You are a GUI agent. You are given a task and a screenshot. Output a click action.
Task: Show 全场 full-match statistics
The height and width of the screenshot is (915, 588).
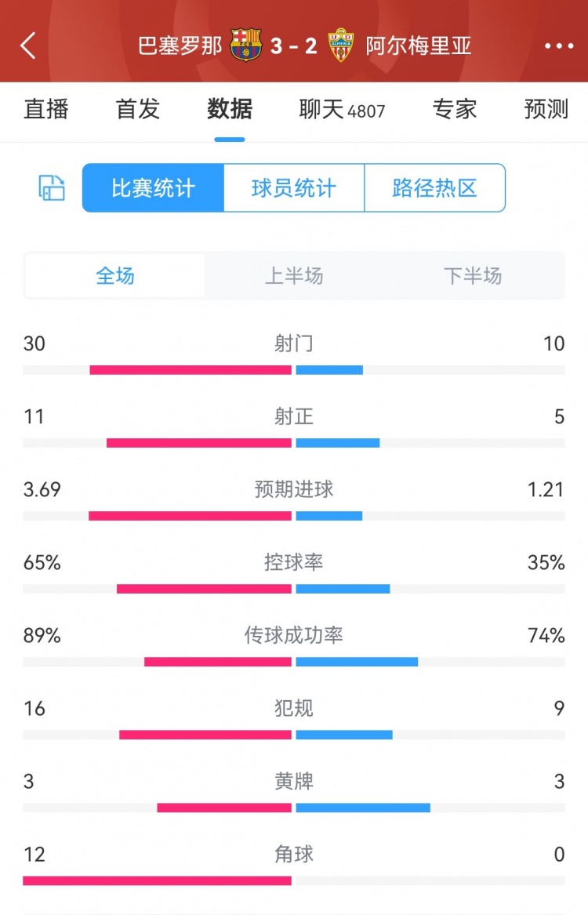click(x=115, y=276)
